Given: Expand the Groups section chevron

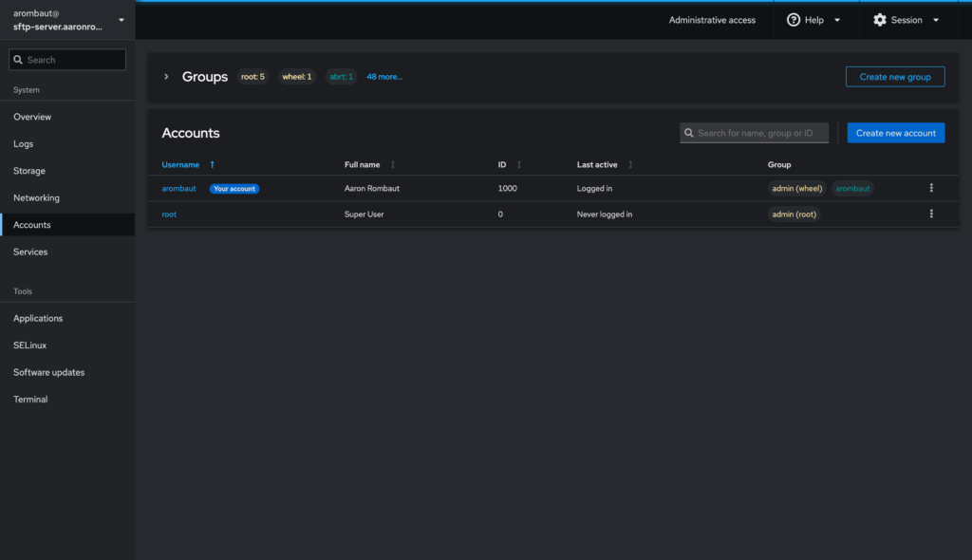Looking at the screenshot, I should [166, 77].
